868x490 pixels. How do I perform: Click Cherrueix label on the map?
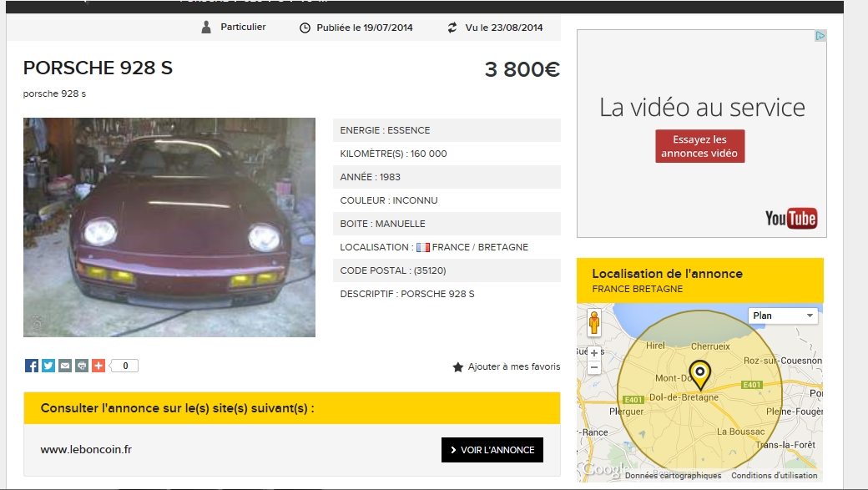point(710,346)
